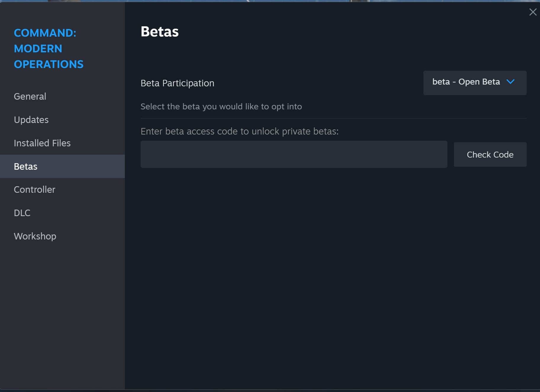View the DLC tab
The width and height of the screenshot is (540, 392).
coord(62,213)
